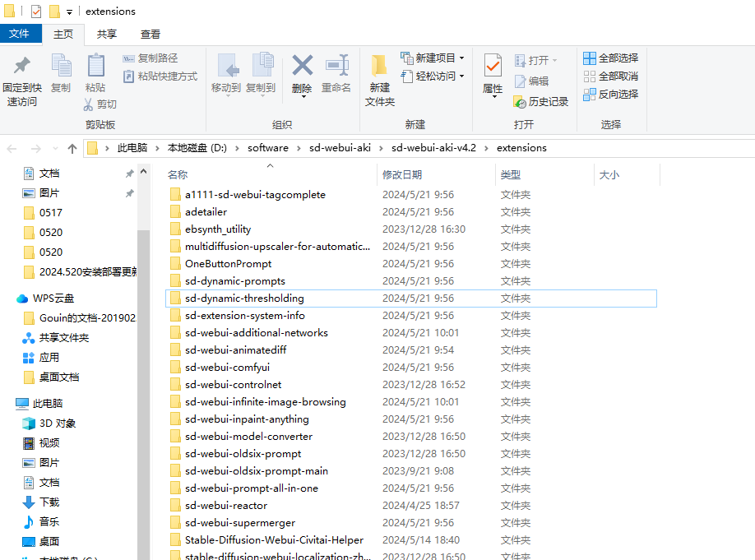The width and height of the screenshot is (755, 560).
Task: Open the 文件 File tab
Action: (x=19, y=34)
